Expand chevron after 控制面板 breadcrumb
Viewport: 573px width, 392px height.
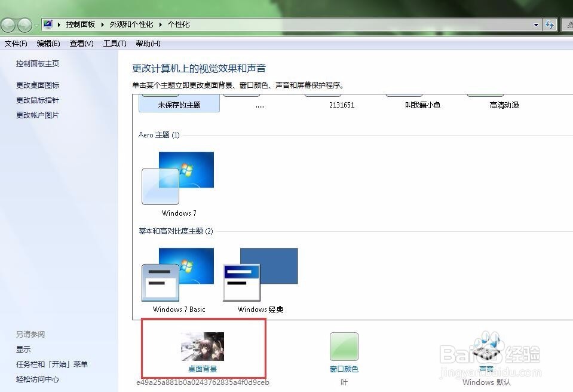[x=103, y=25]
